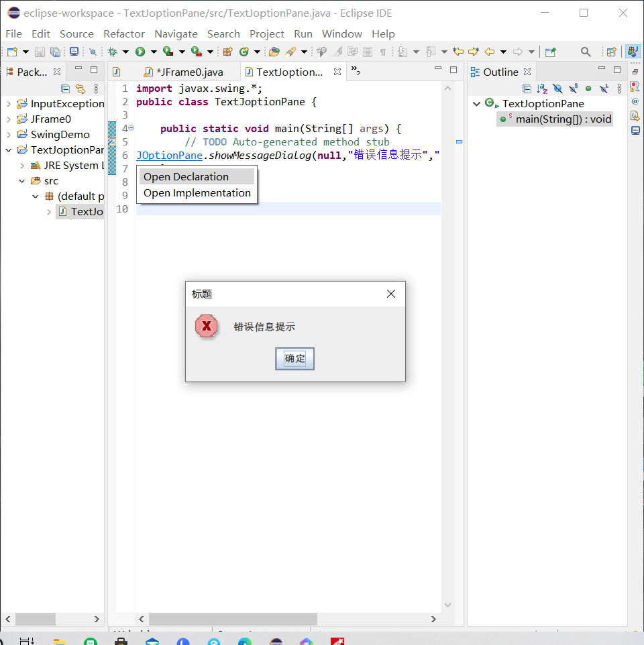Image resolution: width=644 pixels, height=645 pixels.
Task: Go to Next Annotation icon
Action: pyautogui.click(x=402, y=52)
